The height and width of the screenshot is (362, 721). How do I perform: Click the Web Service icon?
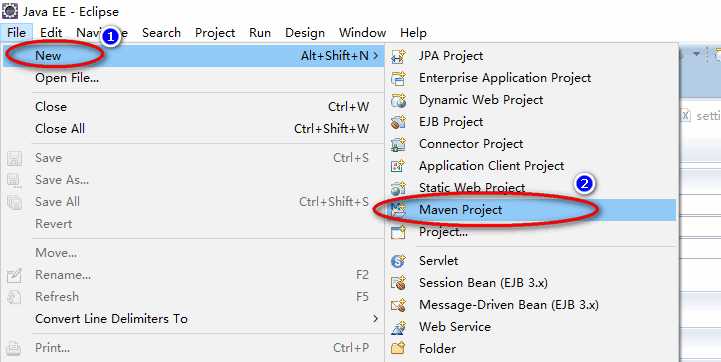coord(398,327)
